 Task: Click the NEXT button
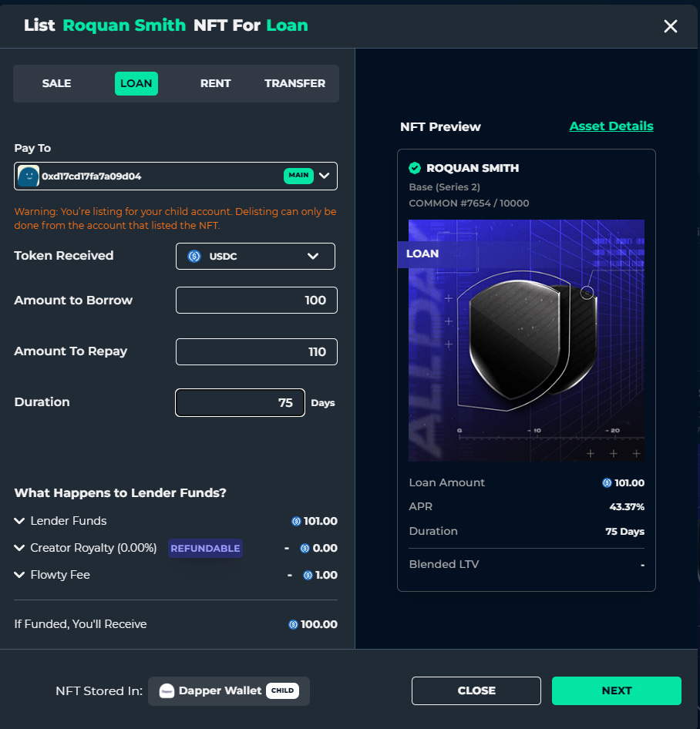click(x=616, y=690)
